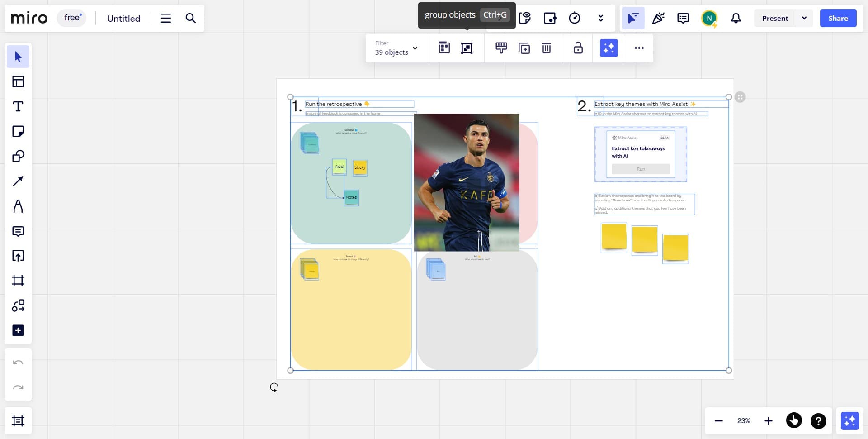This screenshot has width=868, height=439.
Task: Open the ellipsis options menu
Action: [639, 48]
